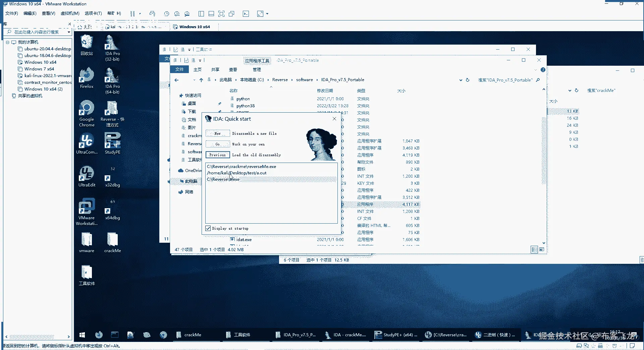The width and height of the screenshot is (644, 350).
Task: Select the StudyPE desktop icon
Action: (x=112, y=143)
